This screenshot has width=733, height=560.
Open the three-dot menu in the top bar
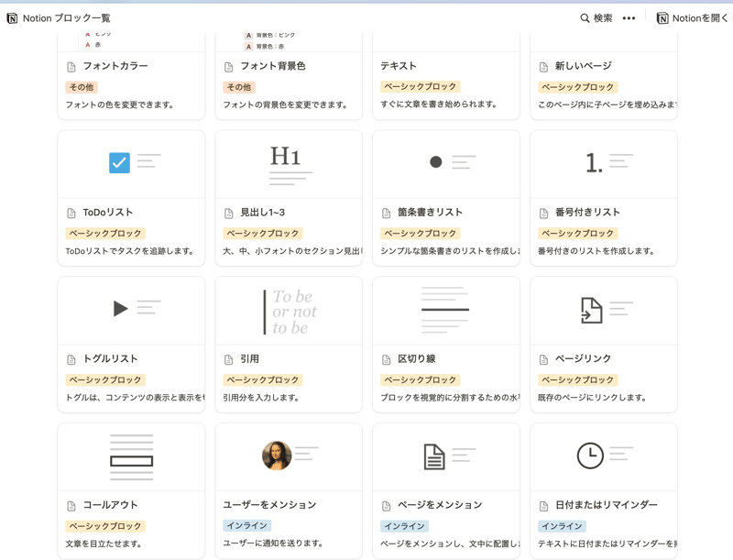point(629,17)
